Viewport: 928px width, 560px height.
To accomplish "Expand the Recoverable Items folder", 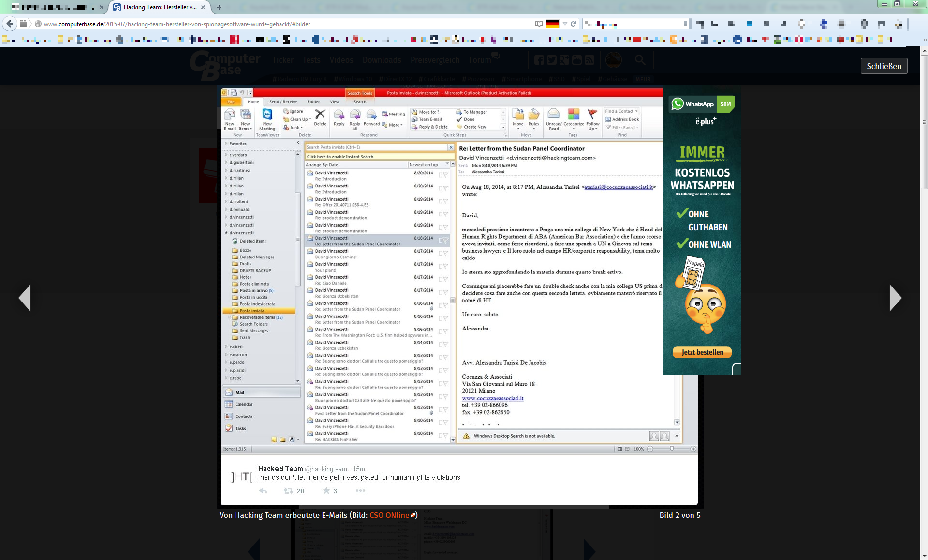I will [229, 317].
